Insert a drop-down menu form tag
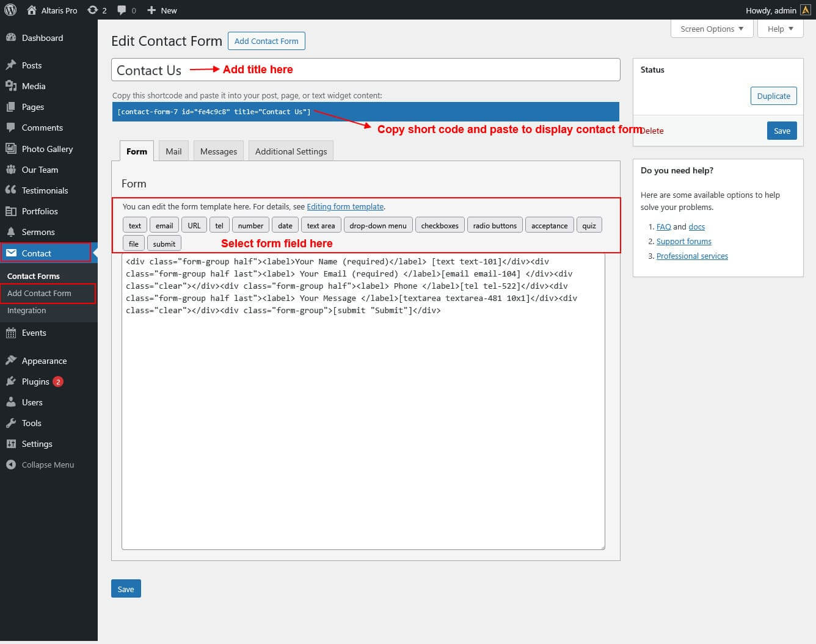816x644 pixels. click(x=378, y=225)
